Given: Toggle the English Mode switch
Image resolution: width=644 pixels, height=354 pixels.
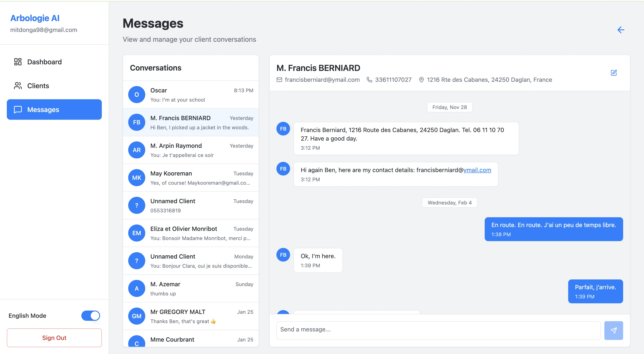Looking at the screenshot, I should tap(91, 315).
